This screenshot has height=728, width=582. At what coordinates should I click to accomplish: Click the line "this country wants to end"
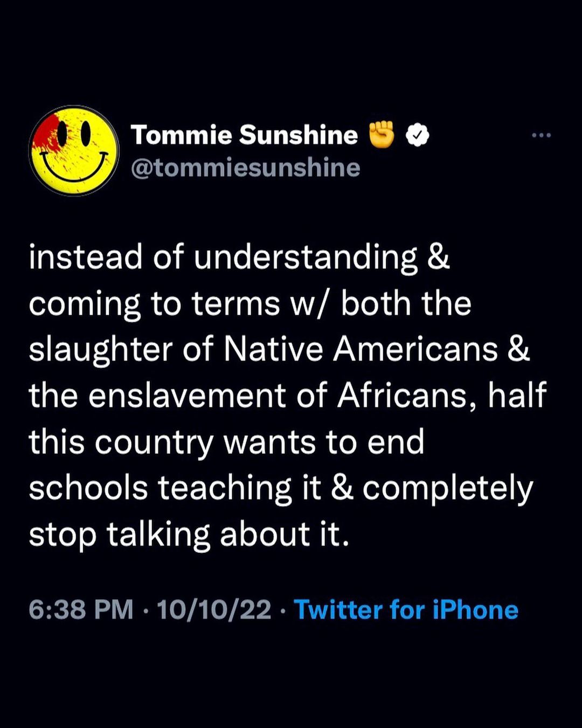click(x=227, y=443)
